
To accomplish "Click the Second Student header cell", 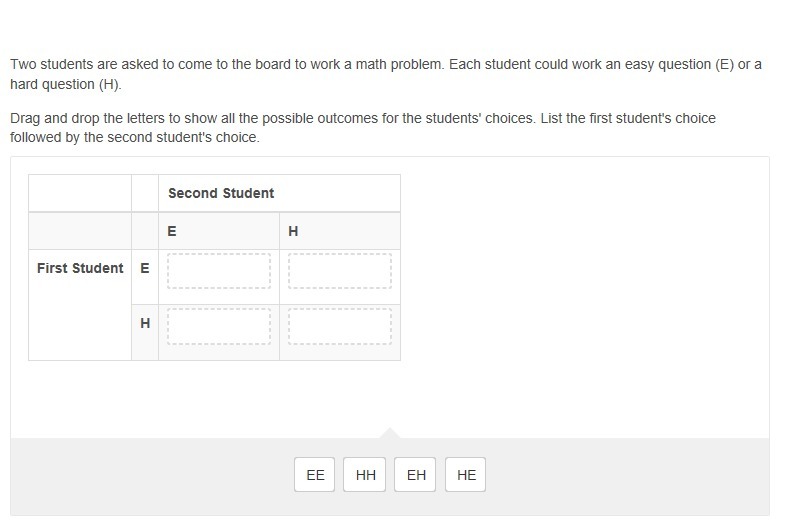I will 221,193.
